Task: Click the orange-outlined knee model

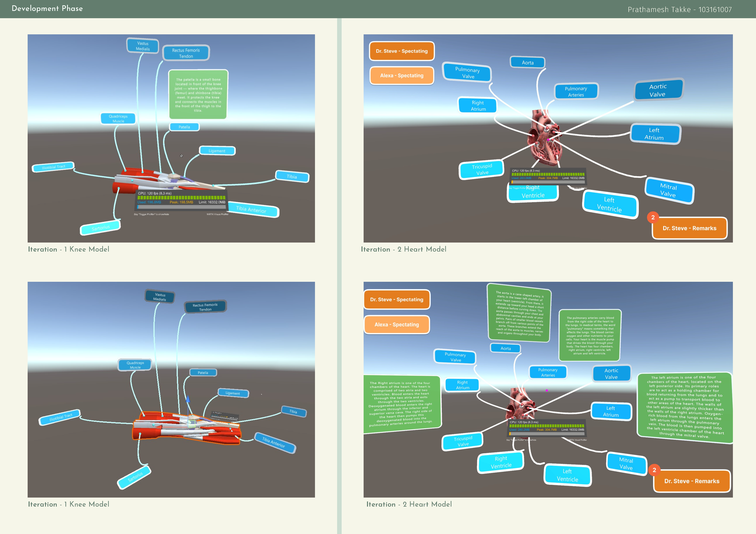Action: pos(187,428)
